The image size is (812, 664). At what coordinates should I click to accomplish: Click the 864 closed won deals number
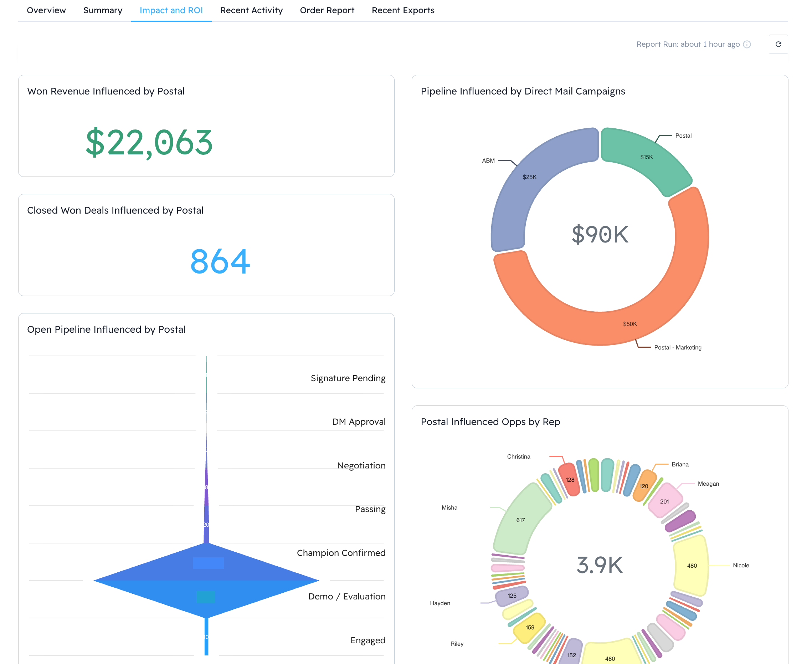[x=220, y=262]
